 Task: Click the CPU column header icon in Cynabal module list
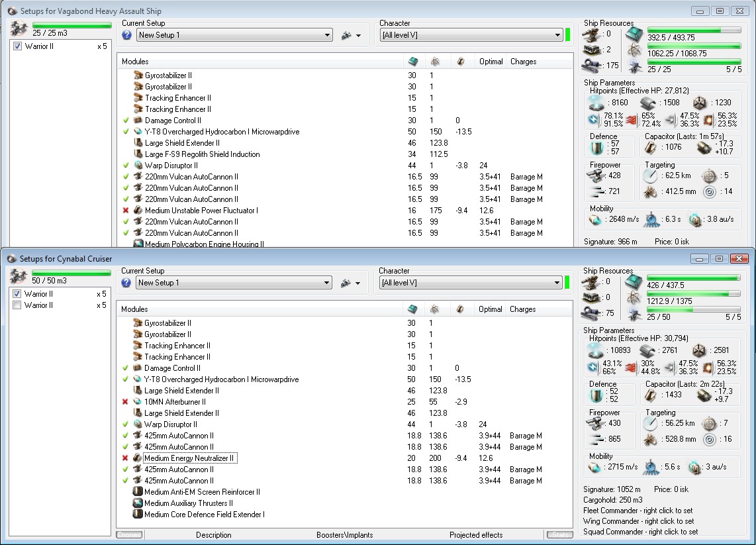tap(412, 309)
